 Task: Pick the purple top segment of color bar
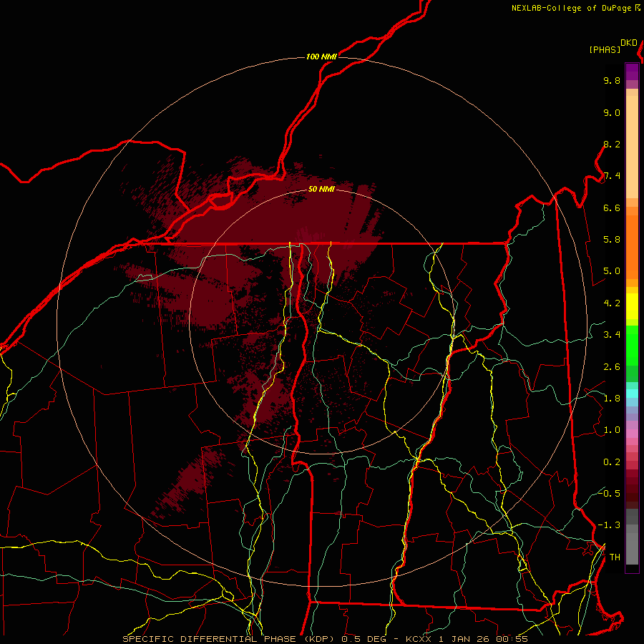(x=632, y=72)
